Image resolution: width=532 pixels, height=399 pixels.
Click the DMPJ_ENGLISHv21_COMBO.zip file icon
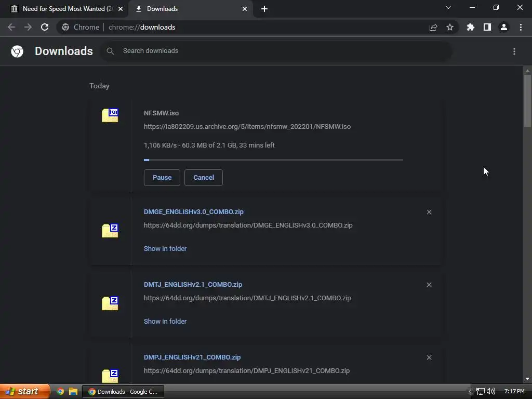click(110, 376)
